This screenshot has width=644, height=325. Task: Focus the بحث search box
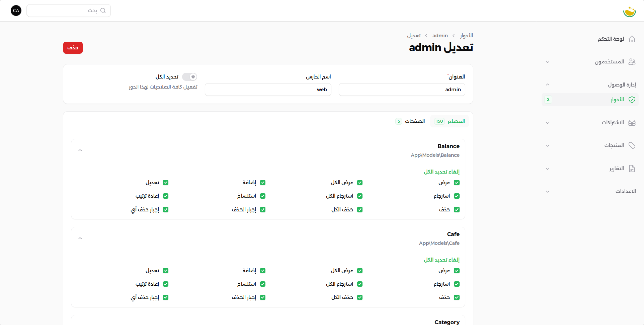pyautogui.click(x=69, y=11)
